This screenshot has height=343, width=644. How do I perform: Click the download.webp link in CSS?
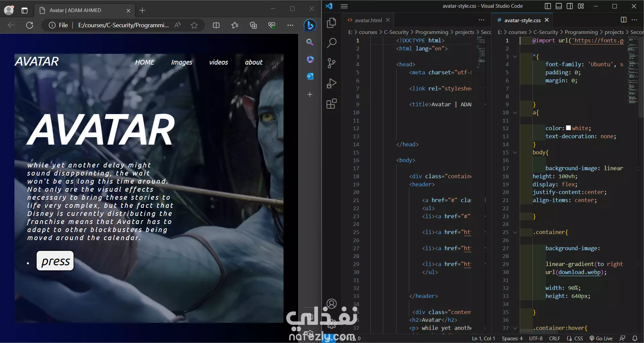[579, 272]
